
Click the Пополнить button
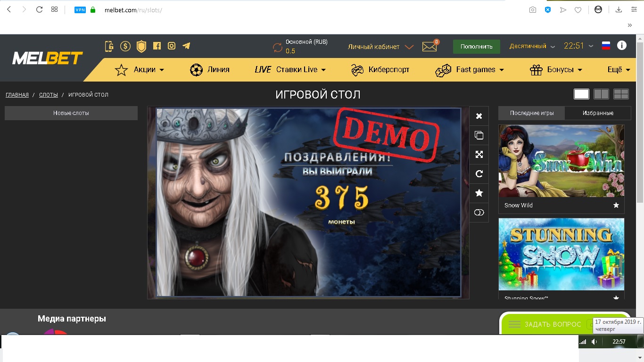(x=476, y=46)
